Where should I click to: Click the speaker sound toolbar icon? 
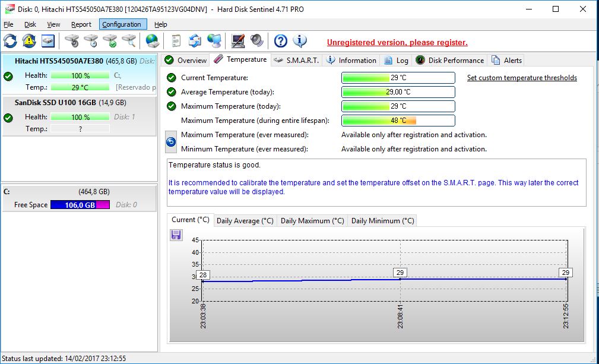point(256,41)
